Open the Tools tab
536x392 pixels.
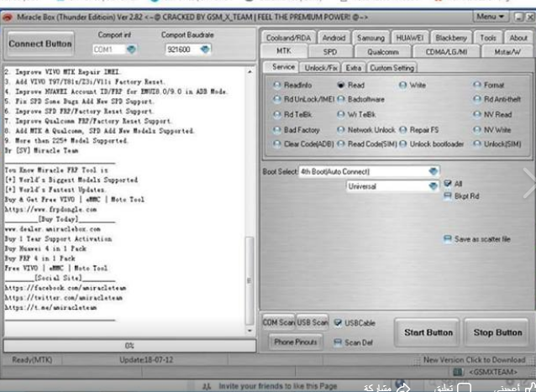(x=488, y=38)
